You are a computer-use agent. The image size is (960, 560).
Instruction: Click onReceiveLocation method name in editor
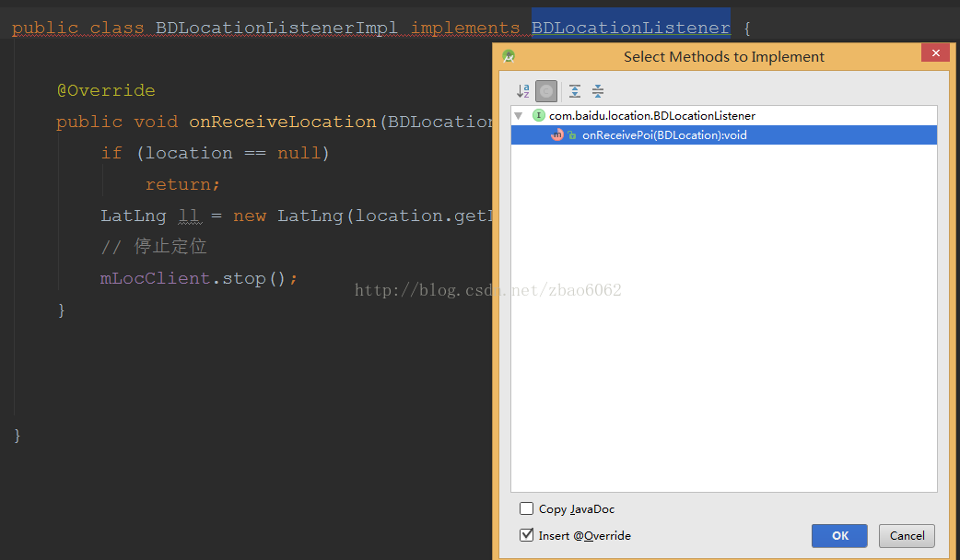(283, 122)
